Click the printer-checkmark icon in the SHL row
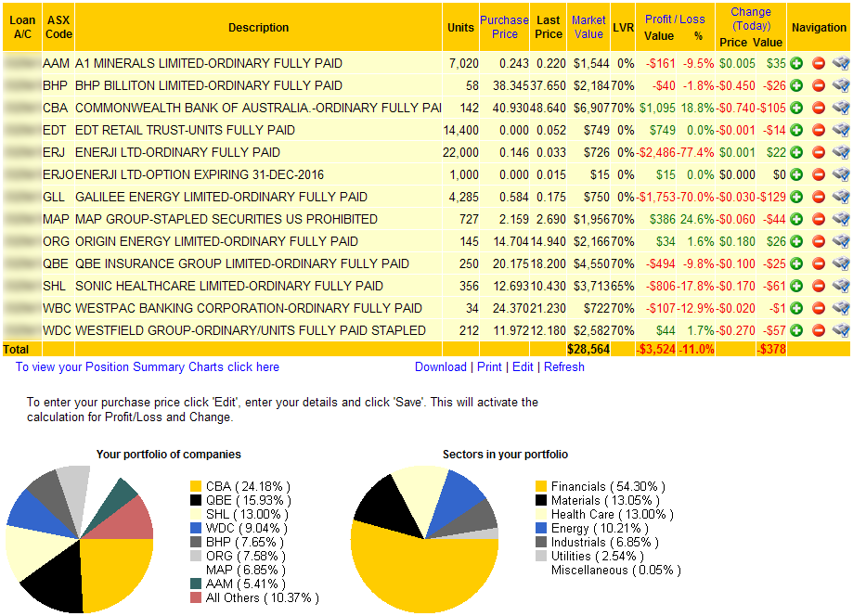853x616 pixels. pos(841,286)
